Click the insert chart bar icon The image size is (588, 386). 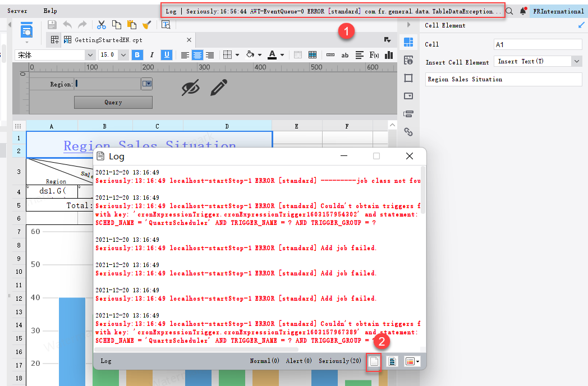click(389, 55)
